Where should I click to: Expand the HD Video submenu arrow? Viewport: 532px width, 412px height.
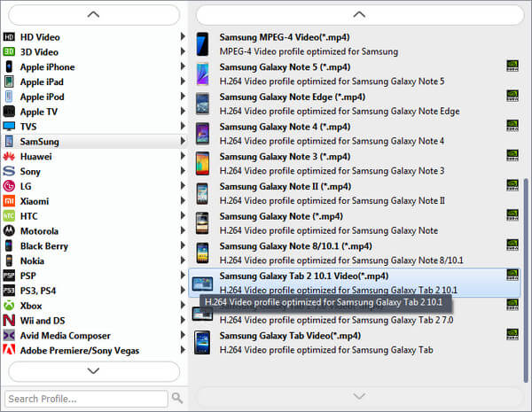pos(183,36)
